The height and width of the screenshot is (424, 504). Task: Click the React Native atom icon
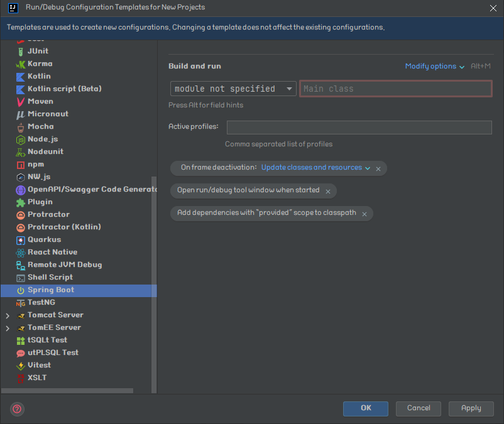pos(21,253)
